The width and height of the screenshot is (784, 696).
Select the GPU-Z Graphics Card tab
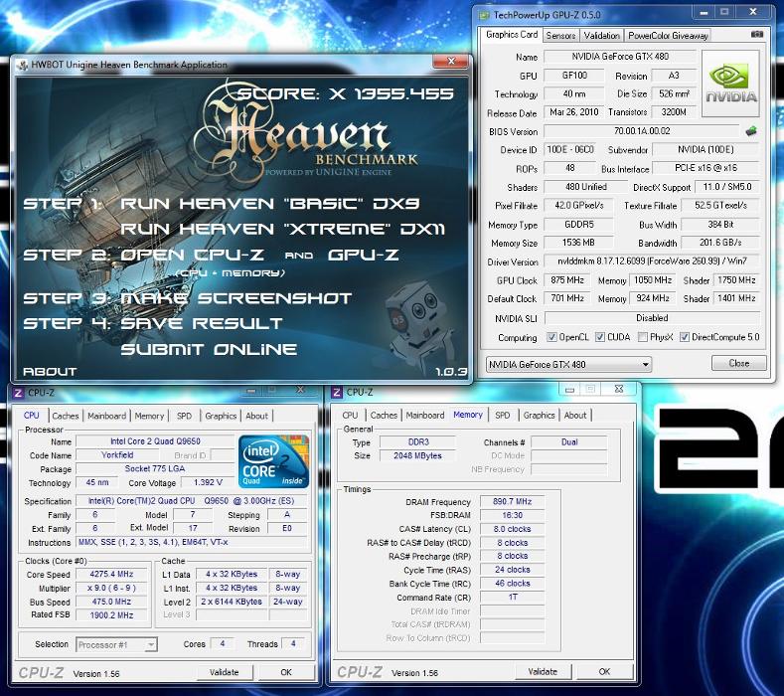tap(512, 35)
